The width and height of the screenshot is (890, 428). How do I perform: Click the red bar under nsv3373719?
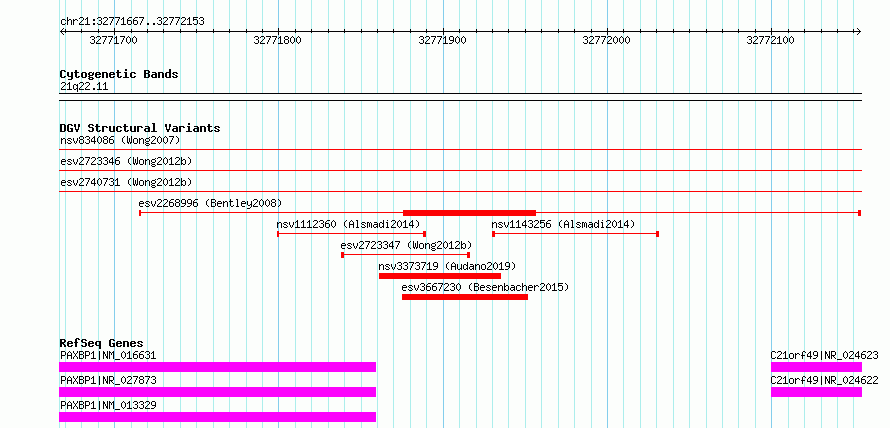pyautogui.click(x=440, y=276)
